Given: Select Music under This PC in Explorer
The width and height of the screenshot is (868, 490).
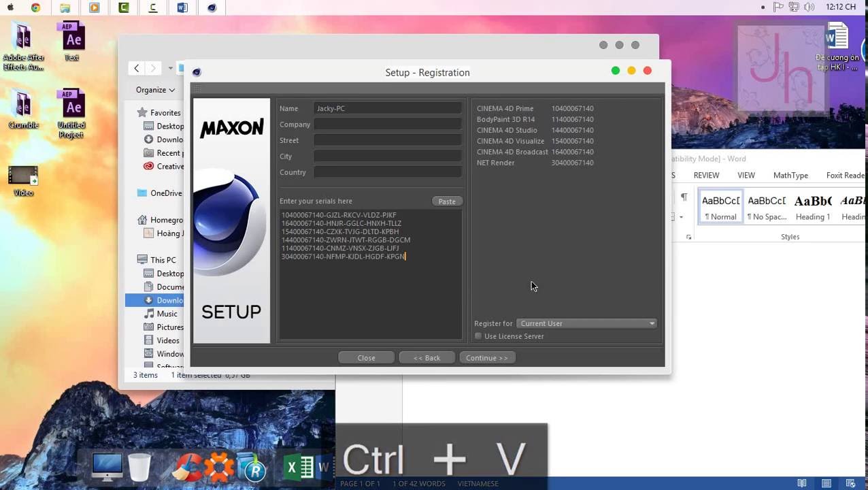Looking at the screenshot, I should click(161, 314).
